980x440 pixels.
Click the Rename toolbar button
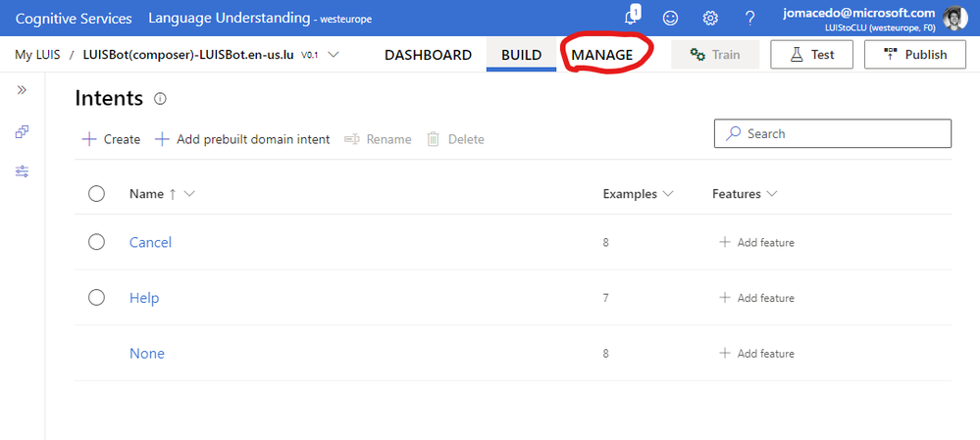[378, 139]
